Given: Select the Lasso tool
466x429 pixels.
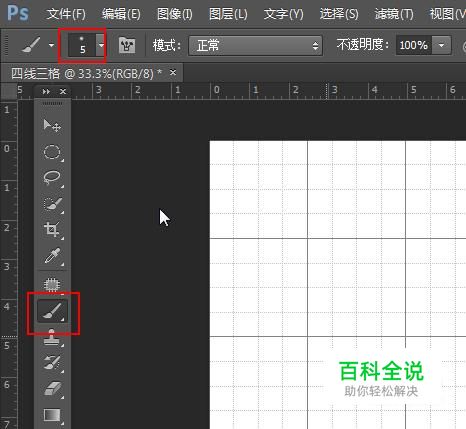Looking at the screenshot, I should 52,178.
